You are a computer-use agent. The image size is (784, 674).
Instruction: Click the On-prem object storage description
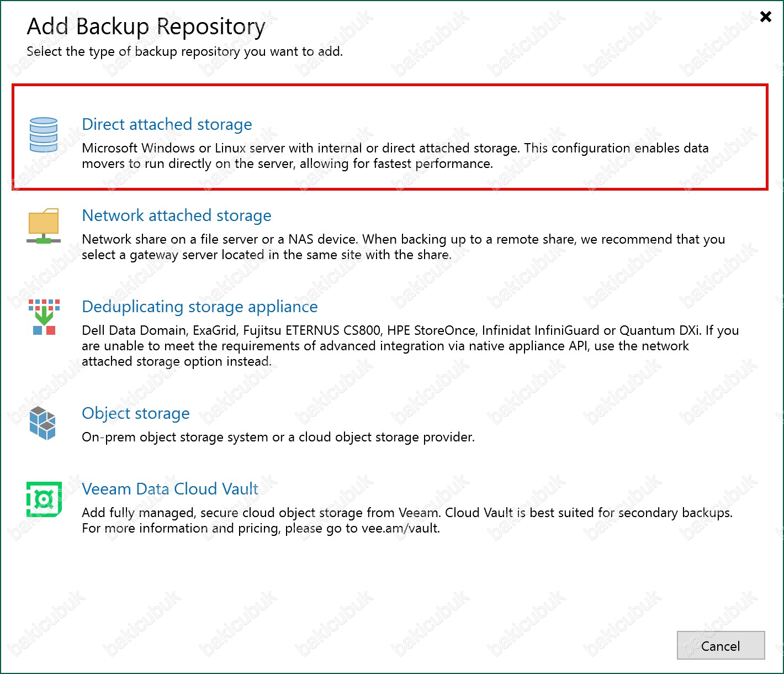point(278,437)
